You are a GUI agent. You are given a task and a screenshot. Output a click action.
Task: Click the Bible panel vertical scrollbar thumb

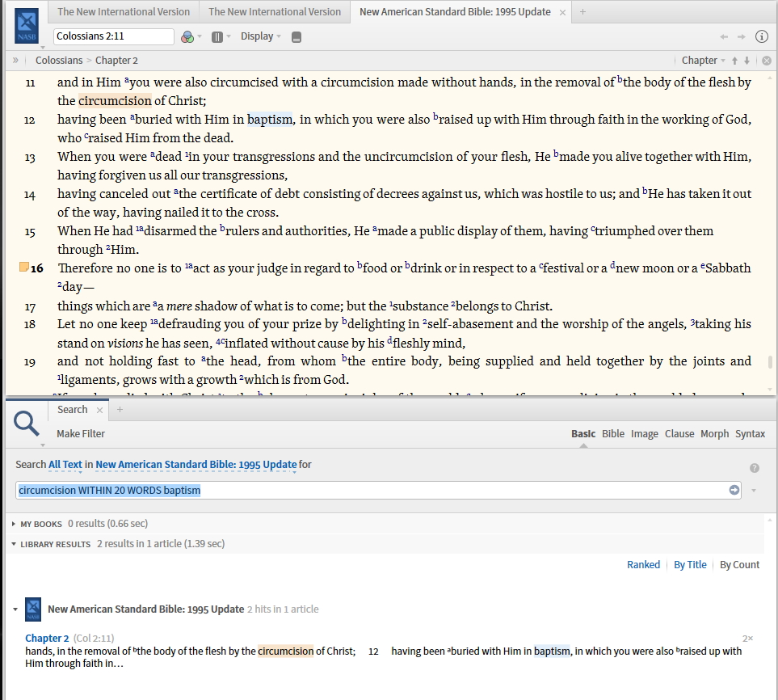point(770,362)
